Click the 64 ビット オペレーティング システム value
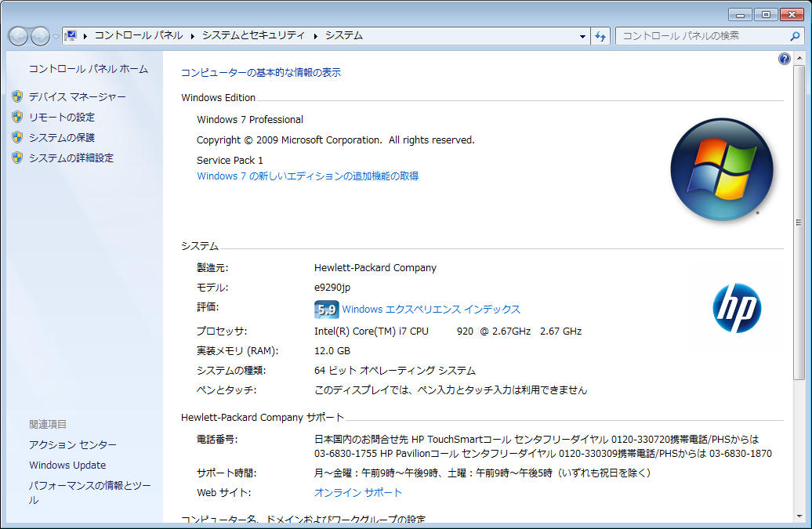The image size is (812, 529). 394,371
